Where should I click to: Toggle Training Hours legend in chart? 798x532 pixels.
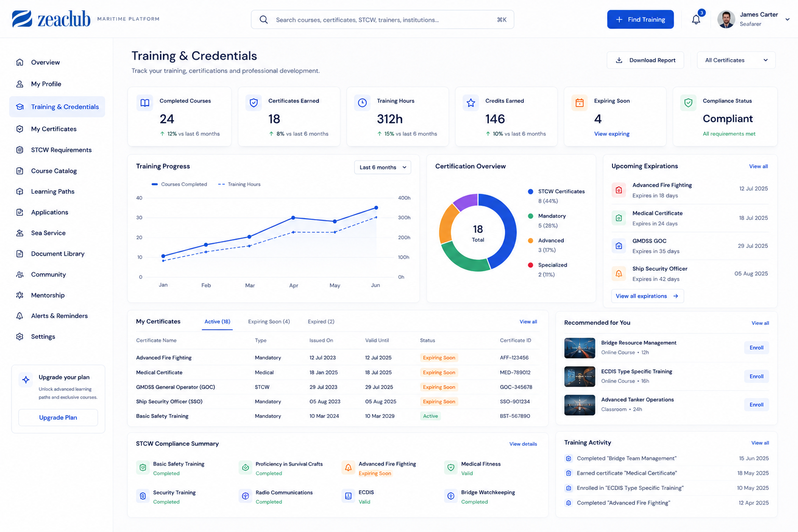tap(240, 184)
